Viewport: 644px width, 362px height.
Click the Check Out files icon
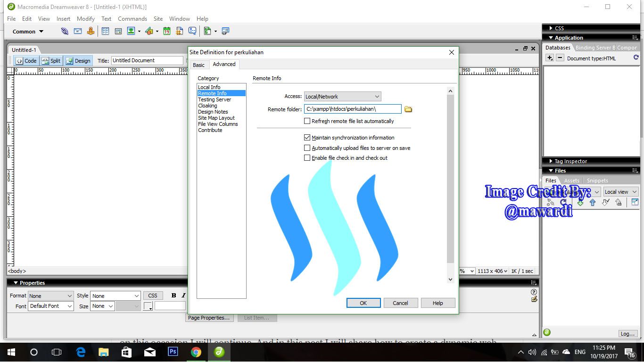click(x=606, y=202)
